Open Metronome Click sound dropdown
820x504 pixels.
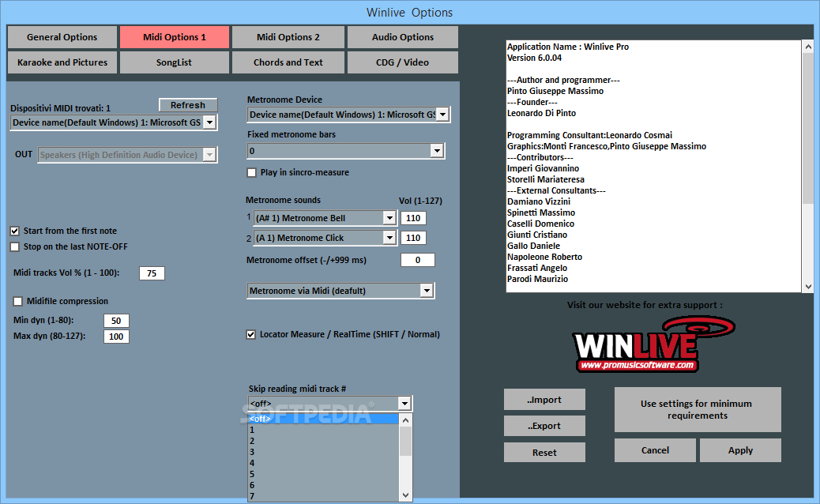[389, 238]
